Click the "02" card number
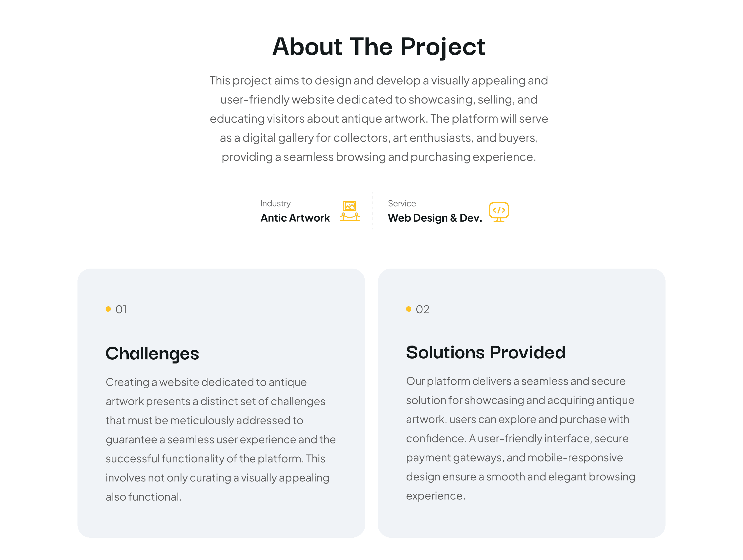This screenshot has height=560, width=743. click(422, 309)
